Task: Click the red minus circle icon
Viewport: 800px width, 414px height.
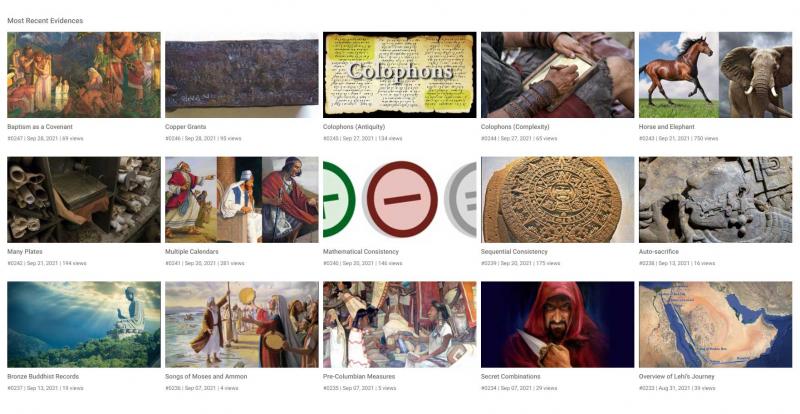Action: pyautogui.click(x=402, y=199)
